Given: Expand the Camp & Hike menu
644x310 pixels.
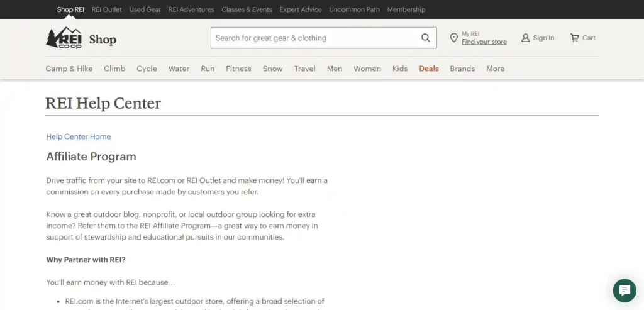Looking at the screenshot, I should 69,69.
